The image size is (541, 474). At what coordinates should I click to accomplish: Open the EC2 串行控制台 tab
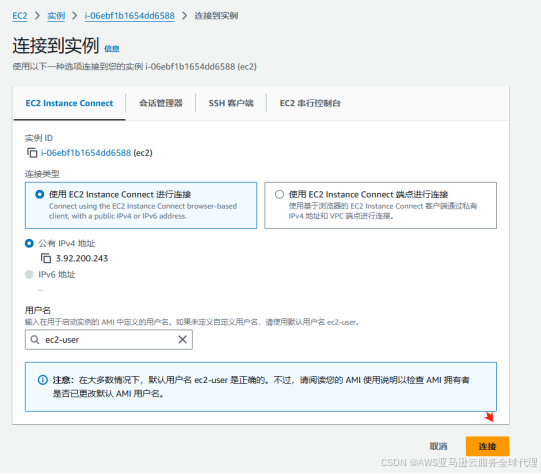310,103
